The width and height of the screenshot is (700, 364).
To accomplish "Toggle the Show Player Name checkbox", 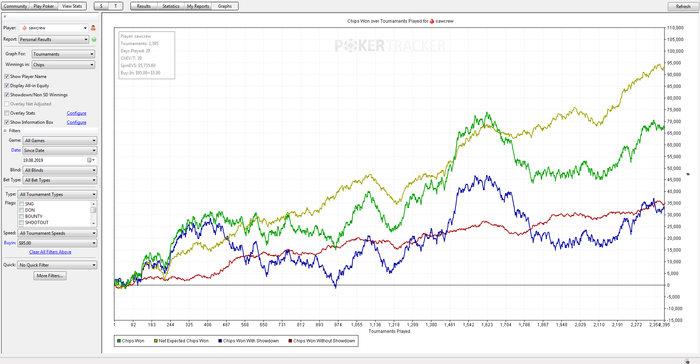I will click(7, 76).
